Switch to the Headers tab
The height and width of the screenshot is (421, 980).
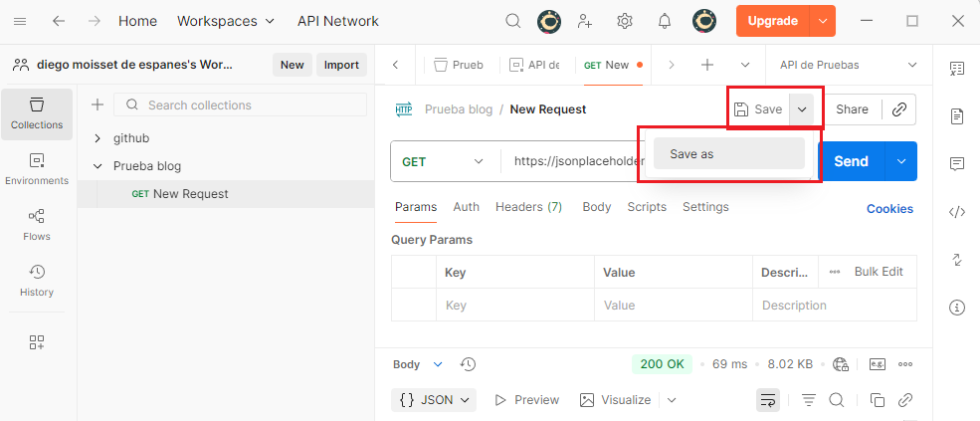(528, 207)
